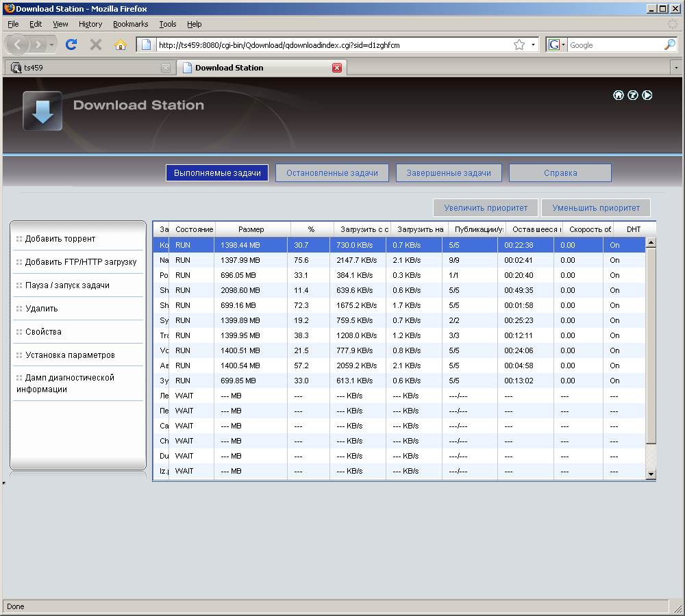Open the Edit menu
The width and height of the screenshot is (685, 616).
(36, 24)
